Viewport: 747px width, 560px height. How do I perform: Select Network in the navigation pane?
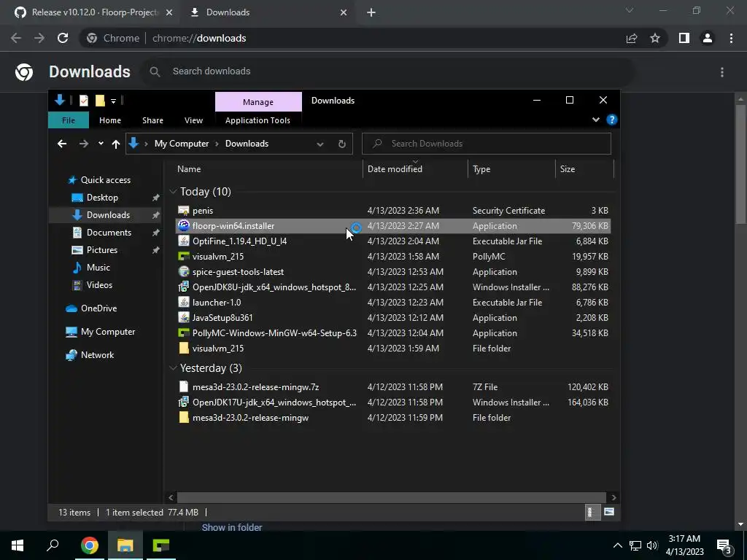97,355
